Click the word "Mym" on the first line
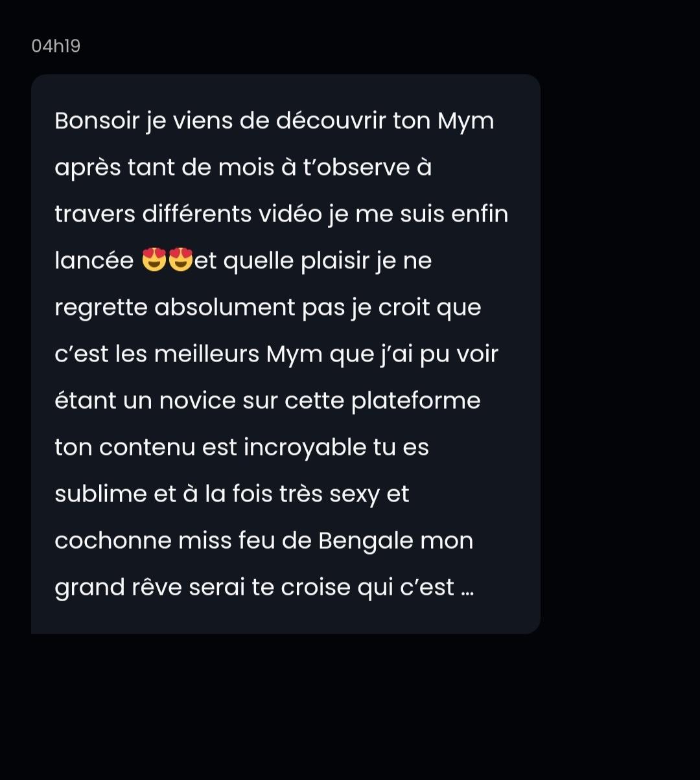The width and height of the screenshot is (700, 780). 466,122
